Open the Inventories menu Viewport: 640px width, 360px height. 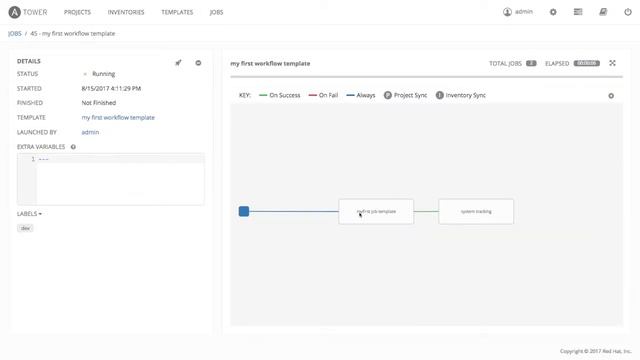coord(126,12)
